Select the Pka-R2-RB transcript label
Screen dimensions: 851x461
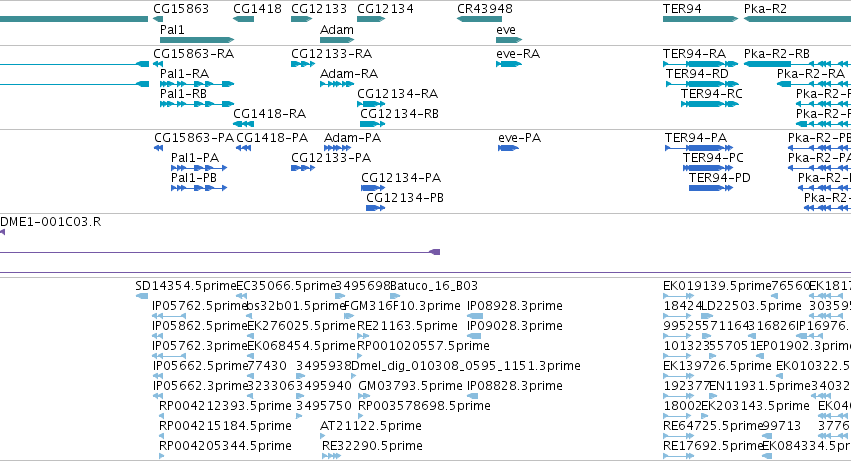[777, 54]
